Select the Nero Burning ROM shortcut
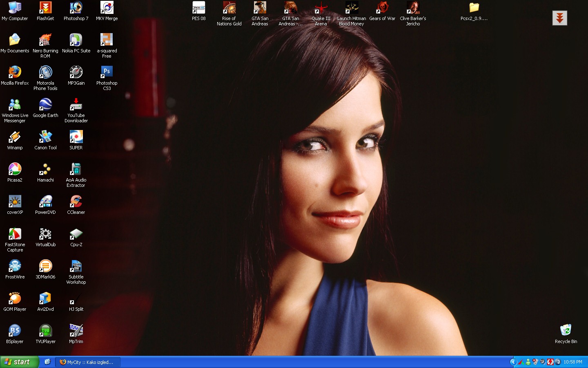The height and width of the screenshot is (368, 588). (45, 46)
